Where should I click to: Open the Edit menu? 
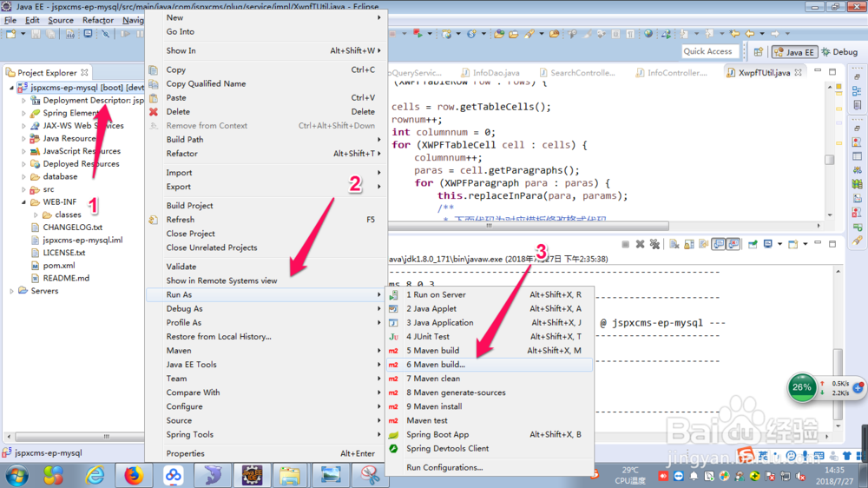click(x=32, y=20)
